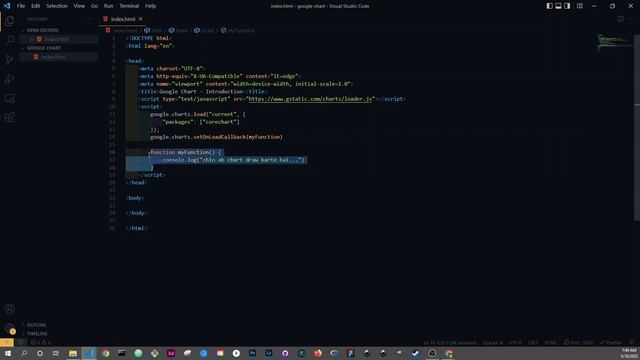This screenshot has height=360, width=640.
Task: Show errors and warnings count in status bar
Action: (41, 342)
